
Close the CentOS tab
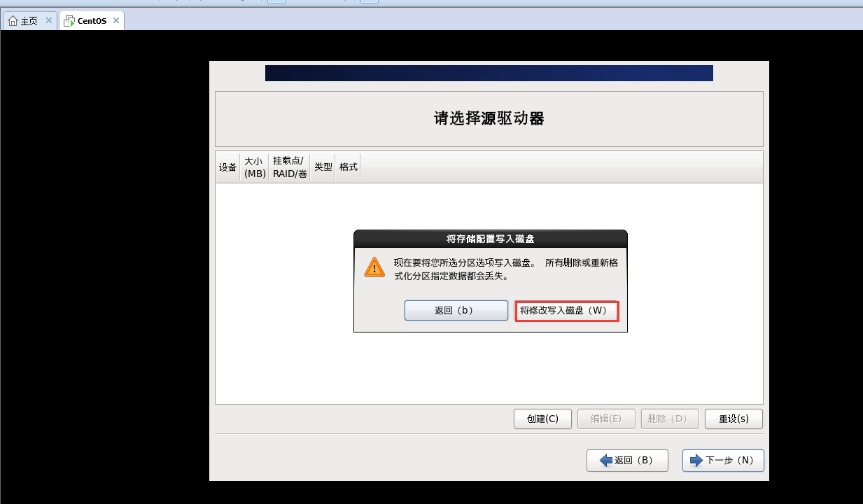pos(116,20)
